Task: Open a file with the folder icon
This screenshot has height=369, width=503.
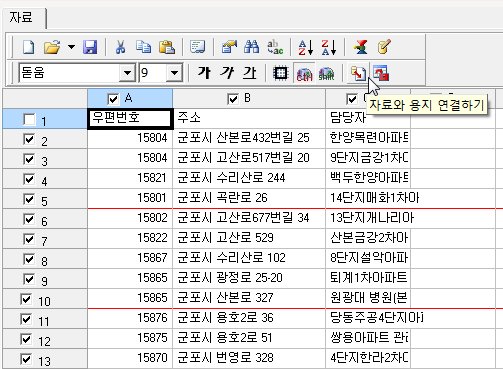Action: pyautogui.click(x=52, y=47)
